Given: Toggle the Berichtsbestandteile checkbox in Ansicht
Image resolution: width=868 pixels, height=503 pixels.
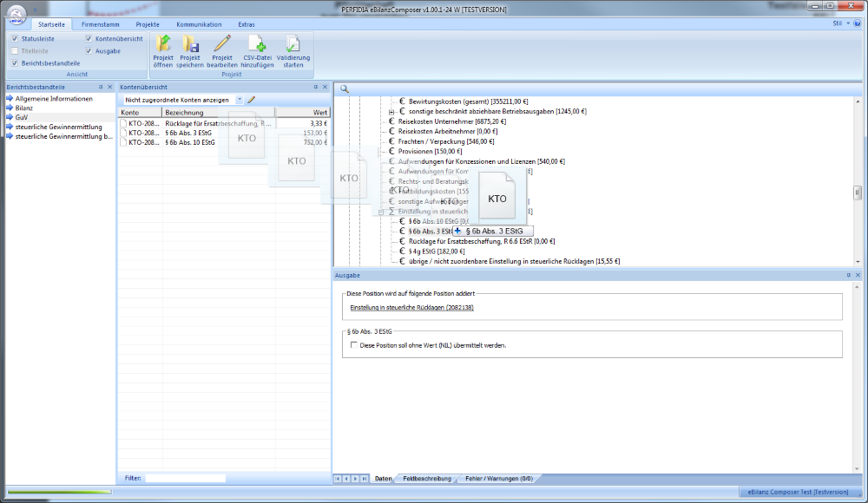Looking at the screenshot, I should coord(15,63).
